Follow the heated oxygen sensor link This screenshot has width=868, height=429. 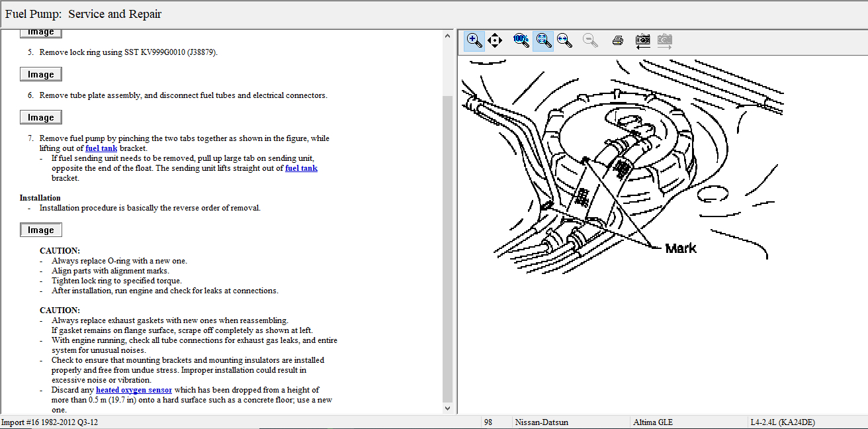(x=134, y=390)
